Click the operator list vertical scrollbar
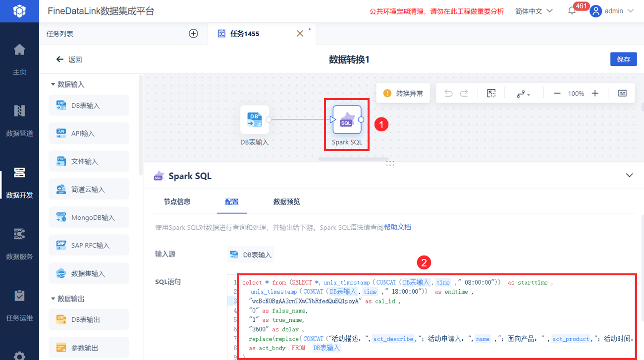This screenshot has height=360, width=644. (141, 124)
